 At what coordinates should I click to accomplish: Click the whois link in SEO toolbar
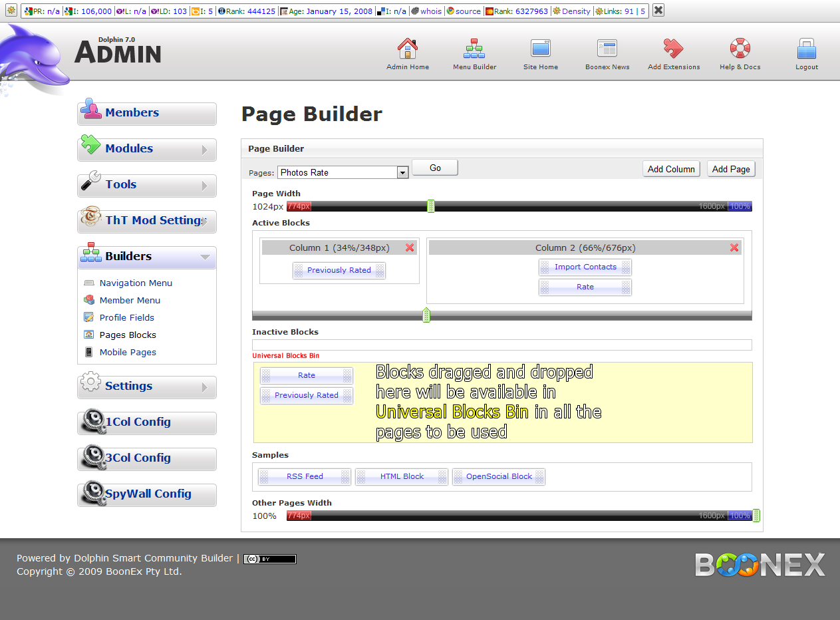(430, 11)
